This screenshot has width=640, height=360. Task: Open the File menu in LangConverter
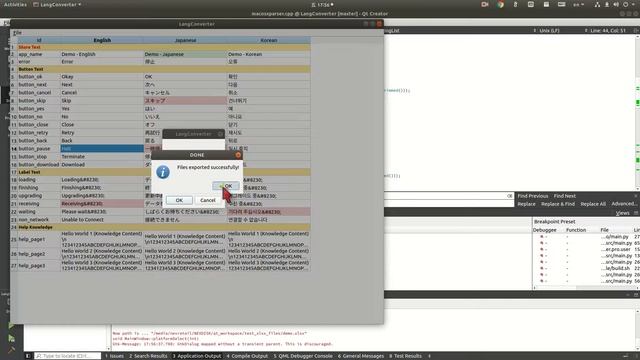tap(17, 33)
